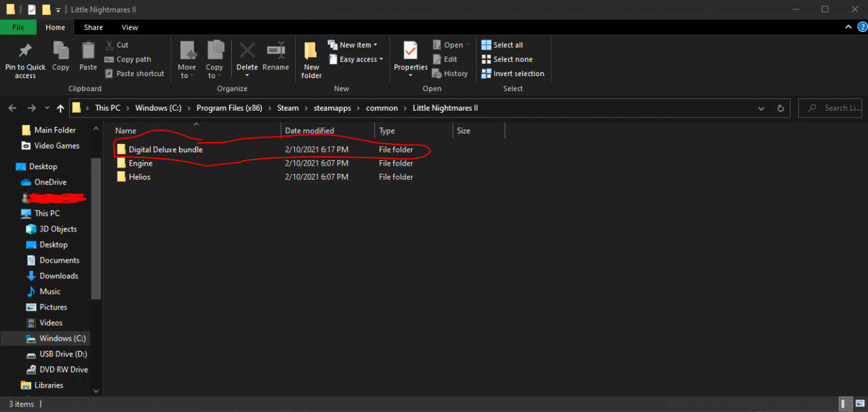The height and width of the screenshot is (412, 868).
Task: Expand the New item dropdown
Action: [x=353, y=45]
